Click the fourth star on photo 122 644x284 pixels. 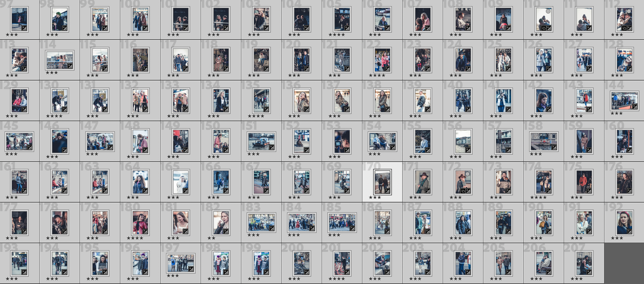(x=383, y=75)
